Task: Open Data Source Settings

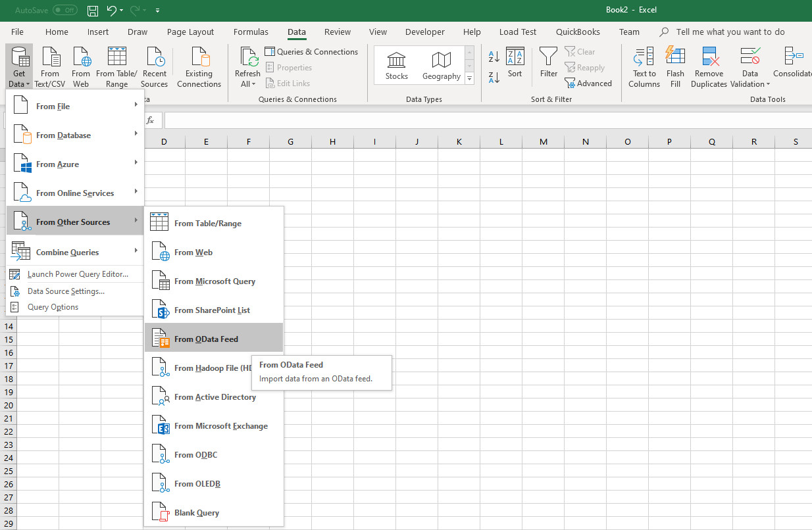Action: [75, 291]
